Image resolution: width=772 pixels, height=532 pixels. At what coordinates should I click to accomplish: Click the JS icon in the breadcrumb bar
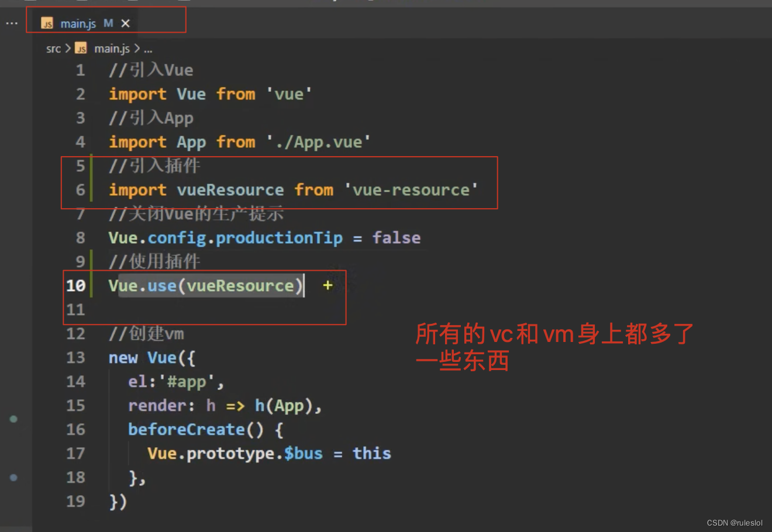(82, 49)
